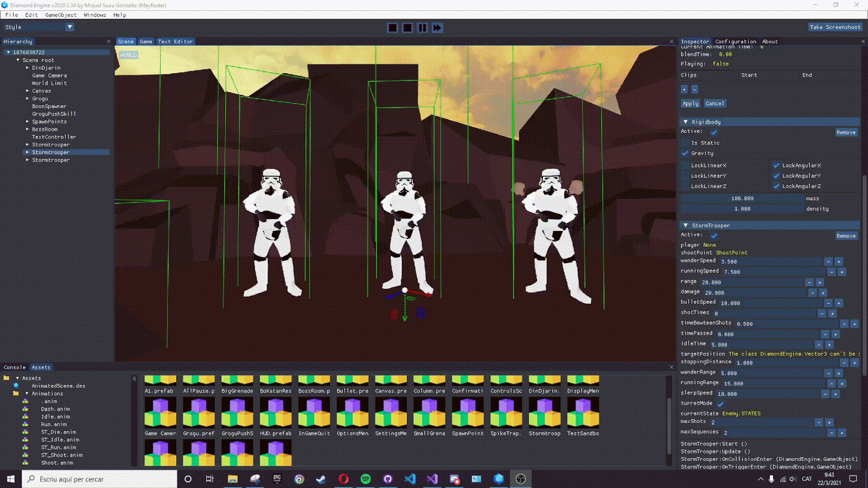This screenshot has height=488, width=868.
Task: Open the Configuration tab
Action: click(x=736, y=42)
